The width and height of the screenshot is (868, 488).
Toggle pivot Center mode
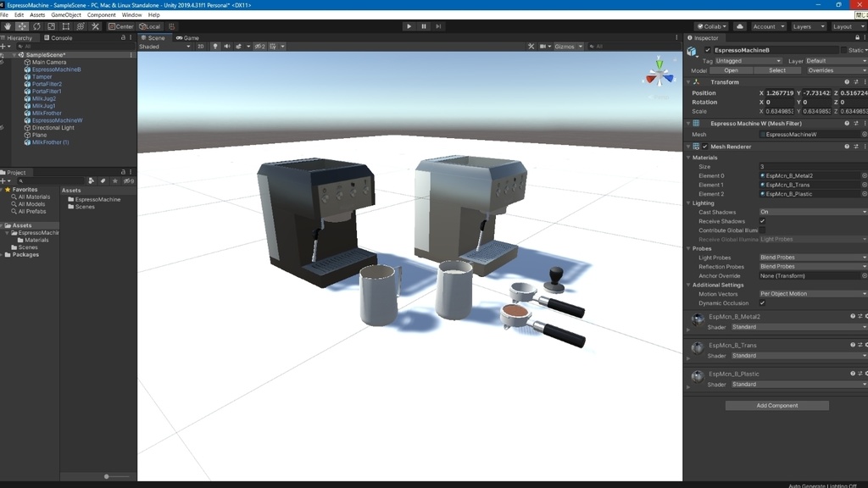(x=121, y=26)
